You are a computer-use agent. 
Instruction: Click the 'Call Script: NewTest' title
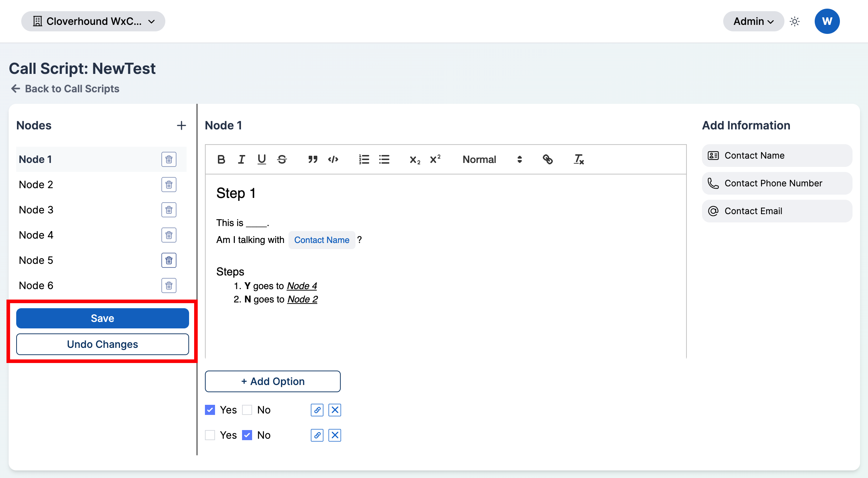coord(82,68)
